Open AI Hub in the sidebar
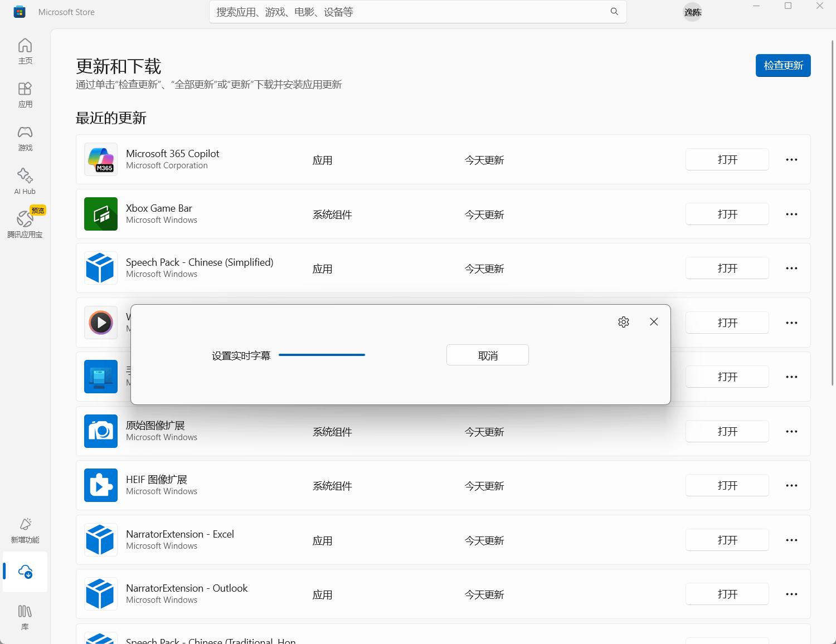The image size is (836, 644). point(25,181)
